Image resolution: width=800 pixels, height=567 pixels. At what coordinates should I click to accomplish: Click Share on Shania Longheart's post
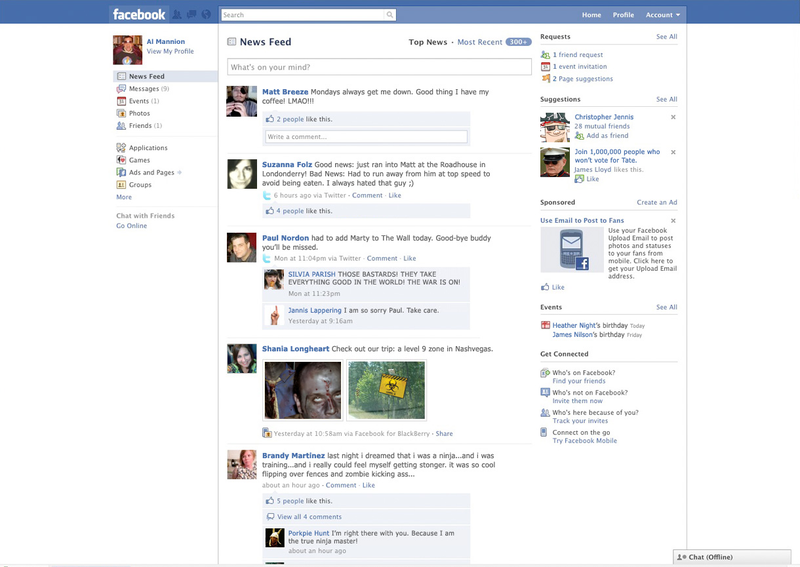point(444,433)
